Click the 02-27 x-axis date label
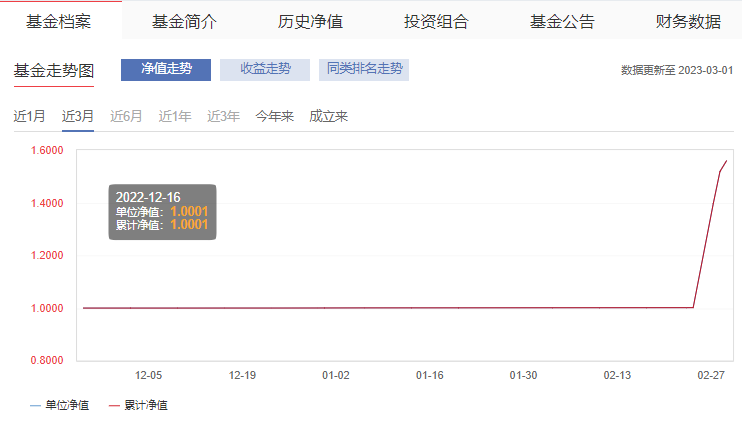The width and height of the screenshot is (742, 436). tap(711, 375)
